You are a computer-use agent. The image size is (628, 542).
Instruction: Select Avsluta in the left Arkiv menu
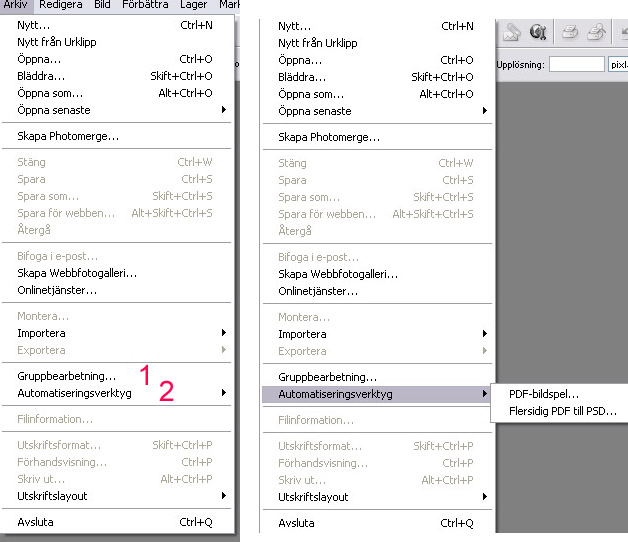[117, 522]
